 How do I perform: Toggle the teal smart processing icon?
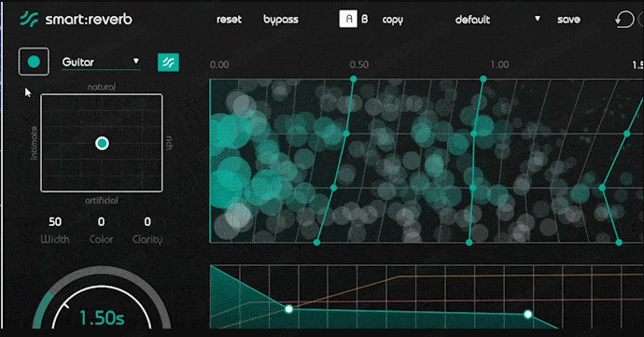point(168,63)
